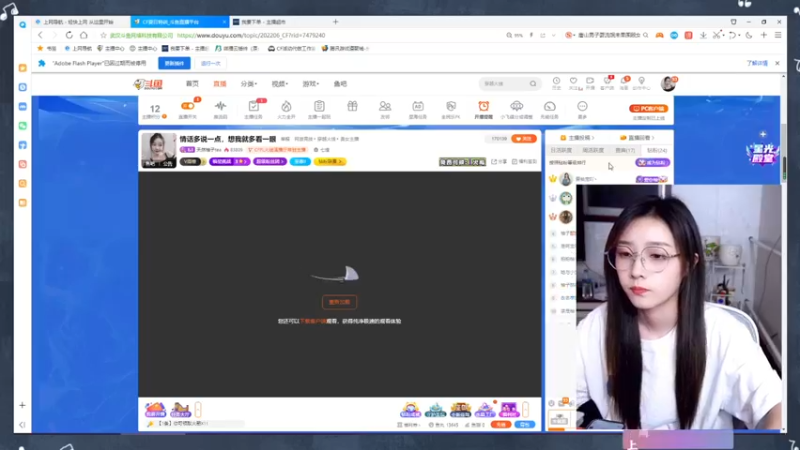Open the orange alarm clock reminder icon
Viewport: 800px width, 450px height.
(x=484, y=106)
